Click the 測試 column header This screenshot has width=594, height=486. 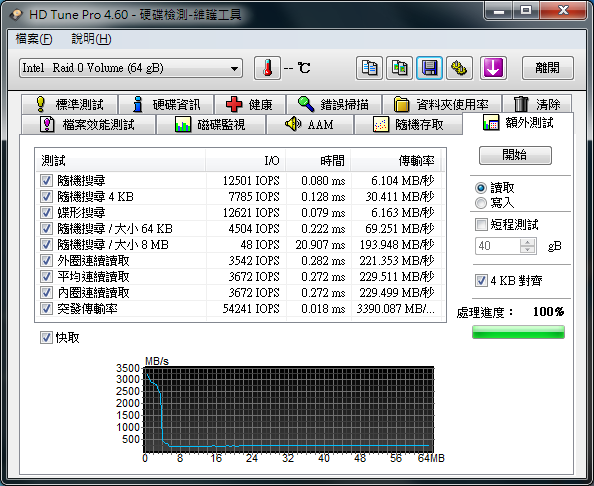120,161
